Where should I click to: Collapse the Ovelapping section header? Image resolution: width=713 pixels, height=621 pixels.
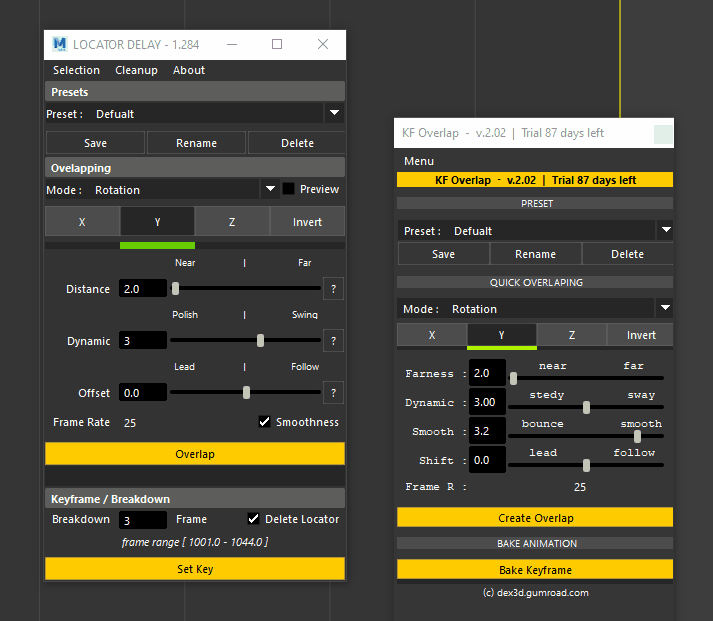pos(195,168)
